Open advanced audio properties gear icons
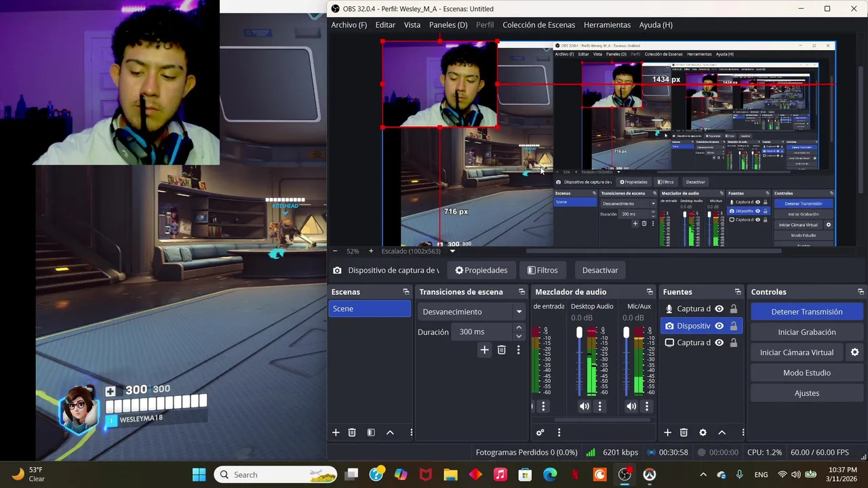This screenshot has width=868, height=488. [540, 432]
